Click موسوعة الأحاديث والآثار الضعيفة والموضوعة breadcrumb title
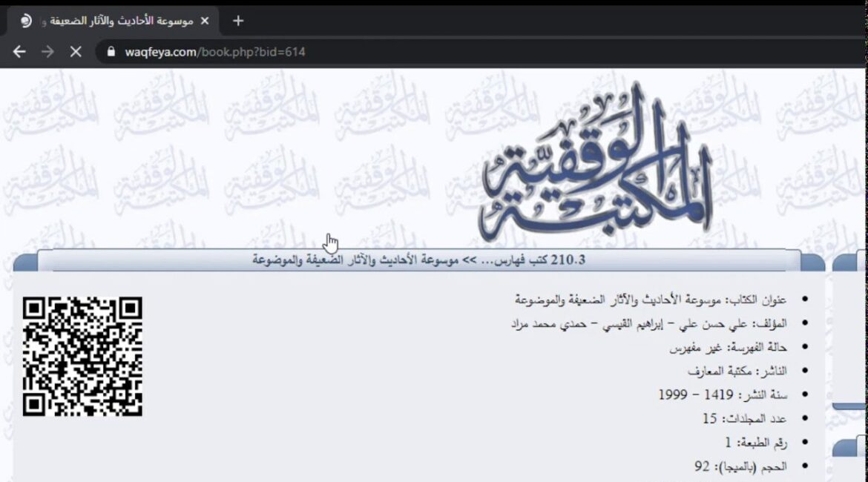868x482 pixels. pyautogui.click(x=355, y=260)
